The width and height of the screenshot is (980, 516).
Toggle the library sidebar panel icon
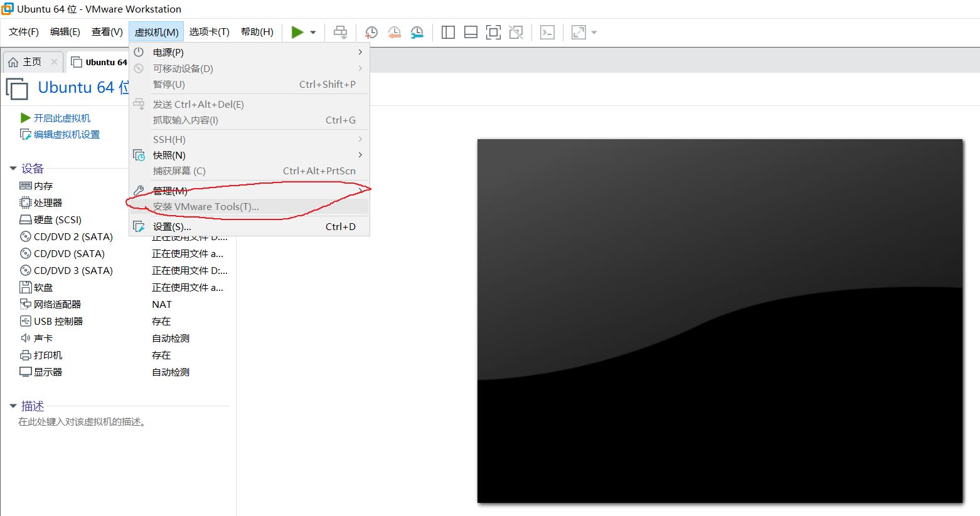(448, 32)
